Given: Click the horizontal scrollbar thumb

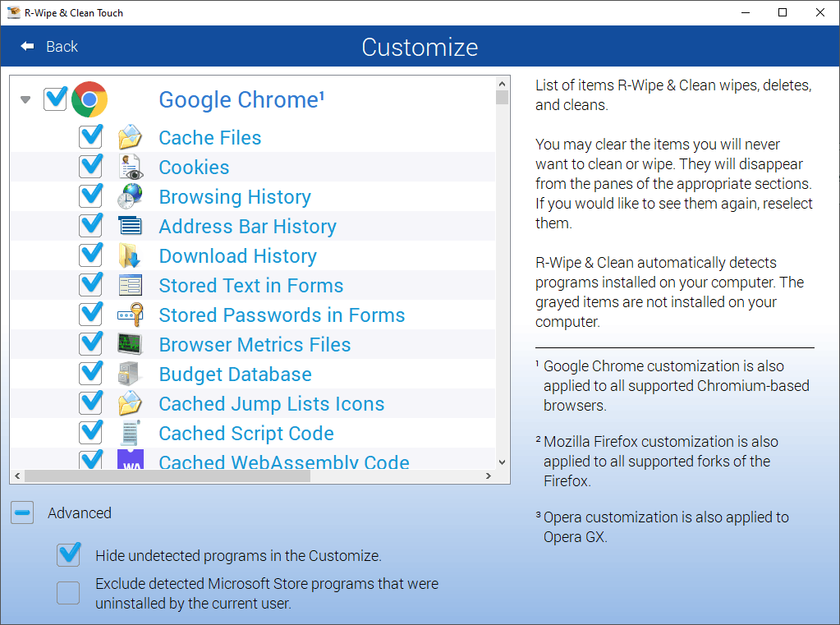Looking at the screenshot, I should (168, 476).
